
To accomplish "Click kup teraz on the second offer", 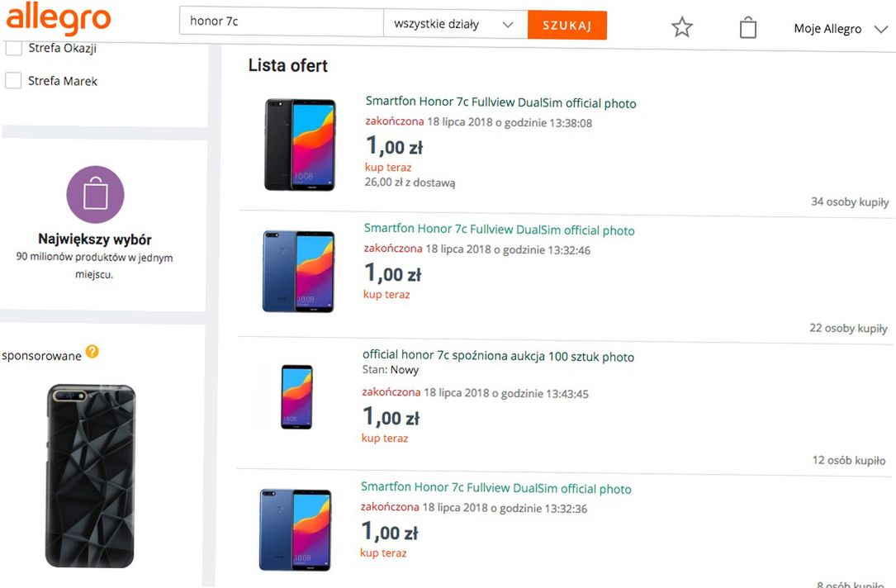I will (x=386, y=294).
